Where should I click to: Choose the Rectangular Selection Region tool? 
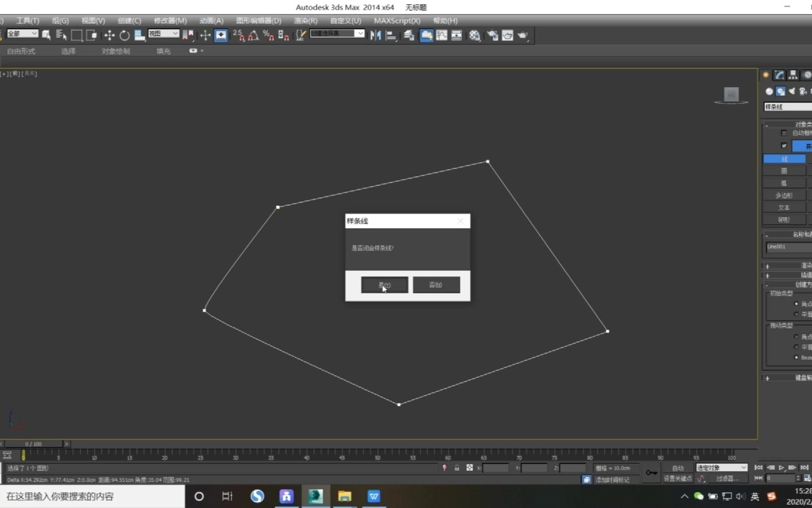(77, 35)
